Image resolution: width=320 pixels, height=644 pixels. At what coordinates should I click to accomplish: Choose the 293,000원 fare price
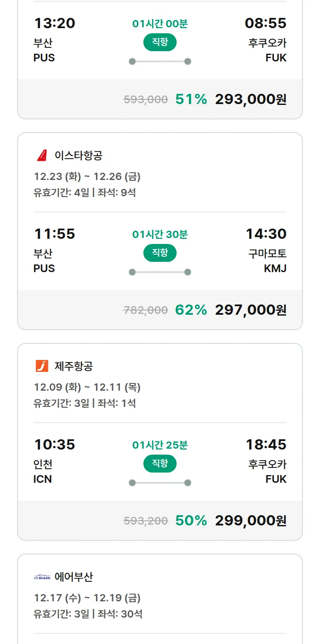click(x=250, y=99)
